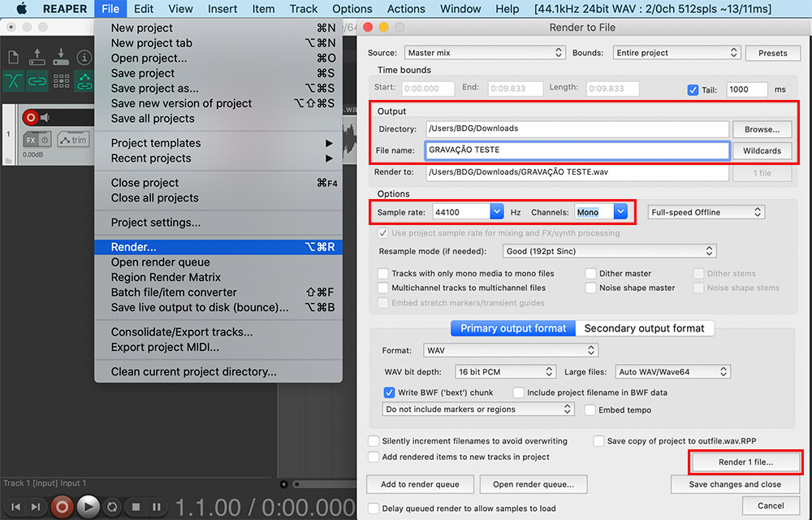
Task: Open the Resample mode dropdown
Action: tap(610, 251)
